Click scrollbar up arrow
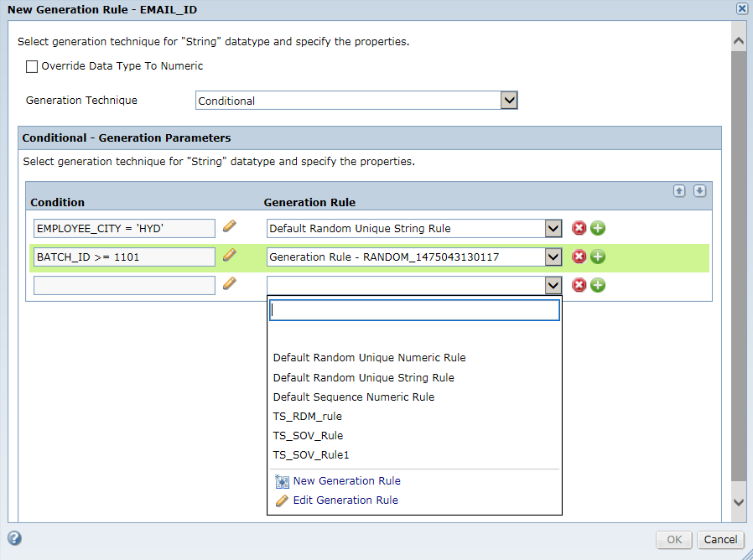This screenshot has height=560, width=753. coord(739,41)
